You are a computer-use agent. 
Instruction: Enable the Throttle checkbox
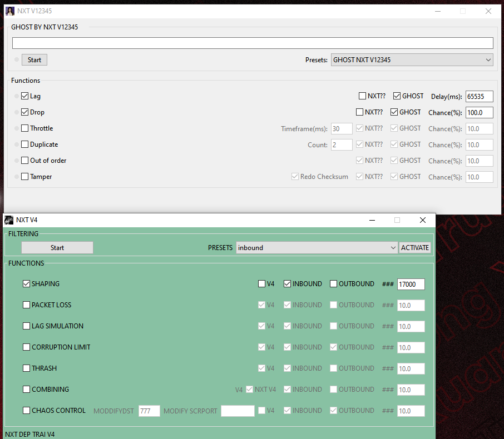[x=24, y=128]
